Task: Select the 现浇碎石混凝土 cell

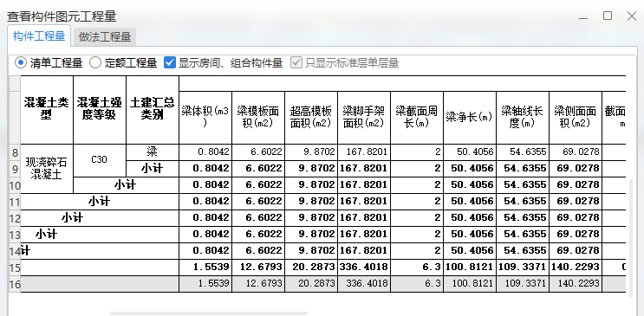Action: (47, 169)
